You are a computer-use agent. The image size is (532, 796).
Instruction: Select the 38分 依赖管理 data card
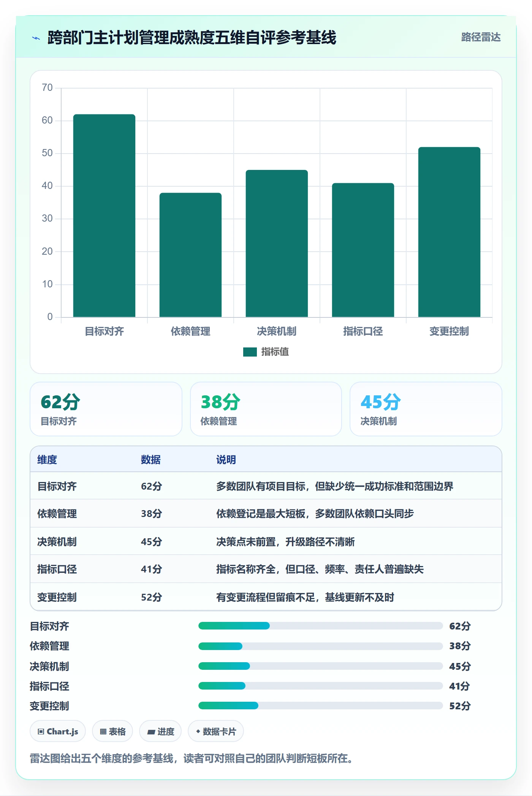[x=266, y=409]
